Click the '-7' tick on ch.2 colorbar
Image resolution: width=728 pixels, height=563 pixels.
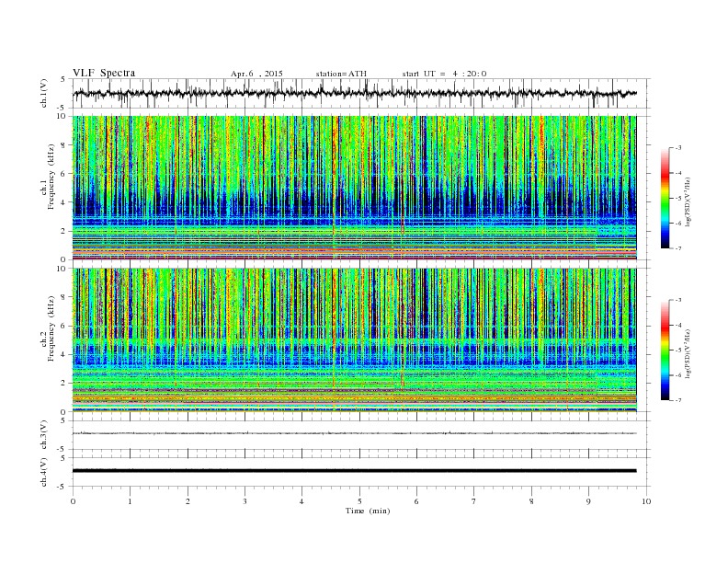(678, 400)
